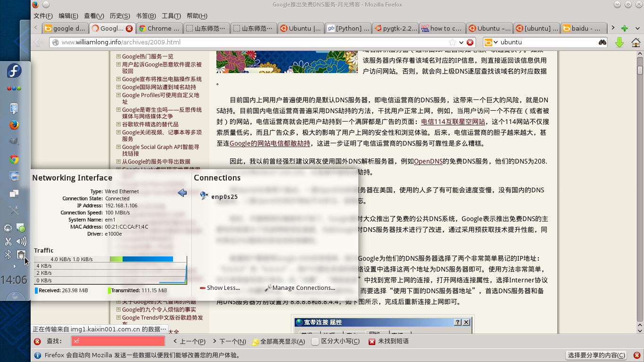Stop page loading with red X in URL bar
Image resolution: width=644 pixels, height=362 pixels.
[x=470, y=42]
